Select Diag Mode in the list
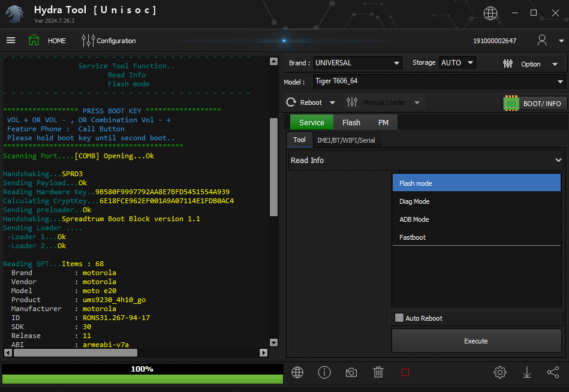The image size is (569, 392). (477, 201)
